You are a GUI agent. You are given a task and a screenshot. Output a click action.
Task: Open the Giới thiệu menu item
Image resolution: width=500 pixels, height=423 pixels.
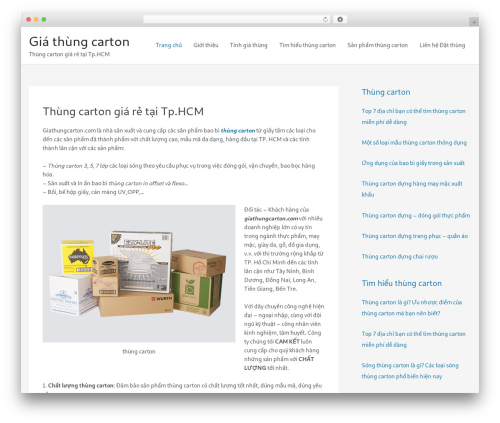click(x=206, y=45)
